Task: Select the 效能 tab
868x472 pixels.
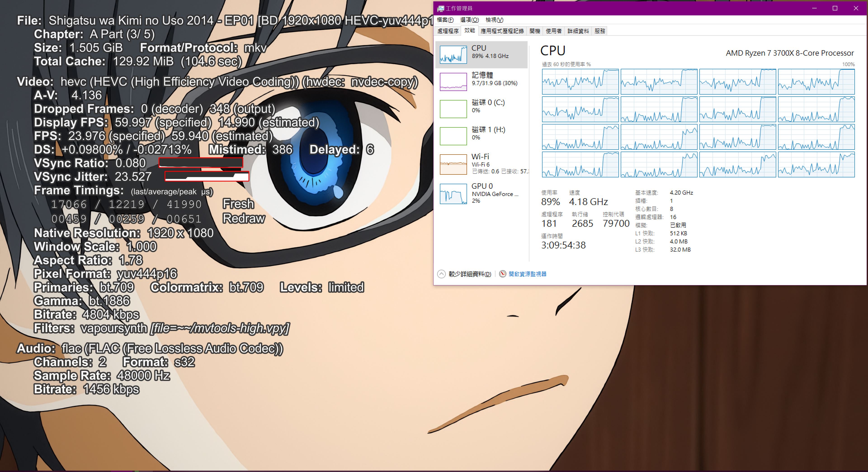Action: pos(469,31)
